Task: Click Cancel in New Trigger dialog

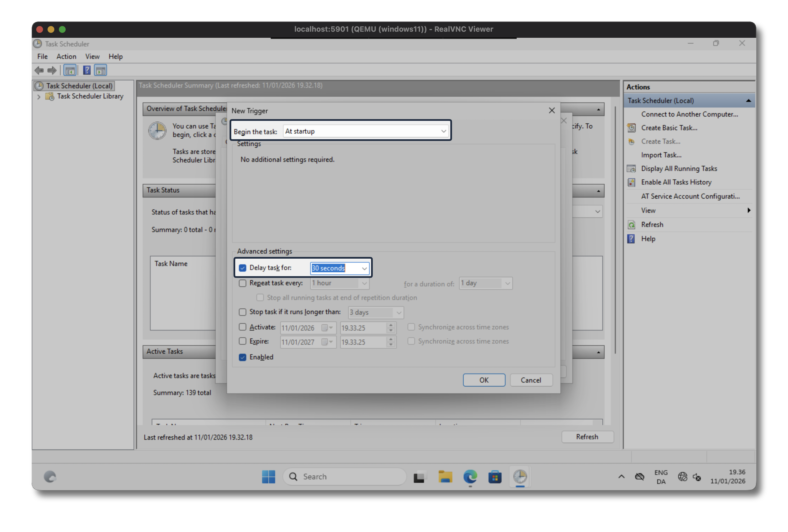Action: point(531,380)
